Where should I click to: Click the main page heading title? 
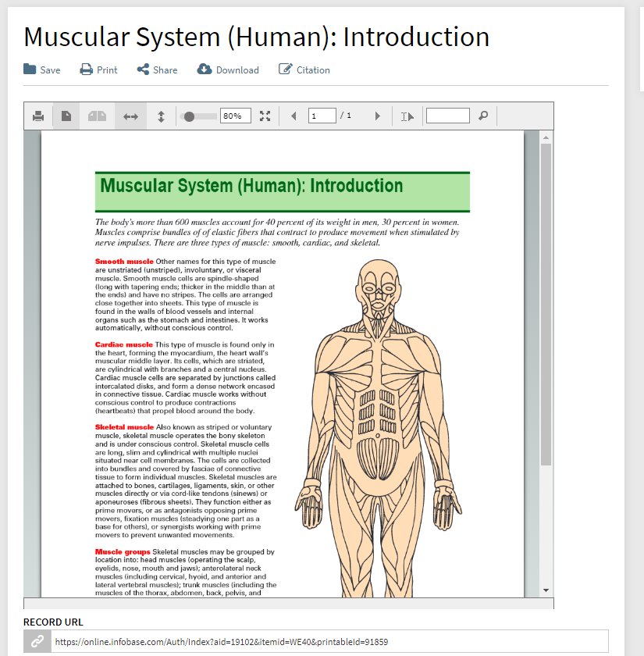256,37
